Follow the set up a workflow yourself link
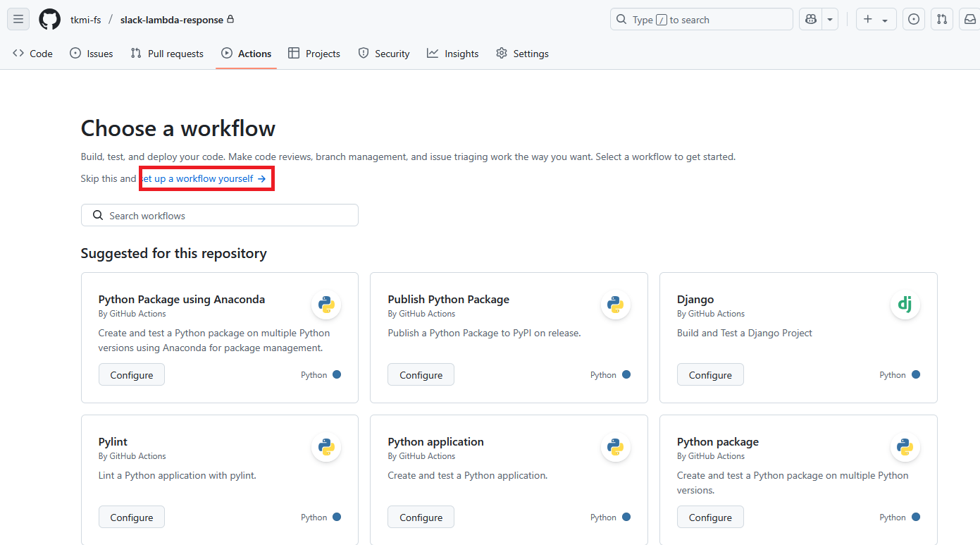This screenshot has width=980, height=545. click(x=203, y=178)
